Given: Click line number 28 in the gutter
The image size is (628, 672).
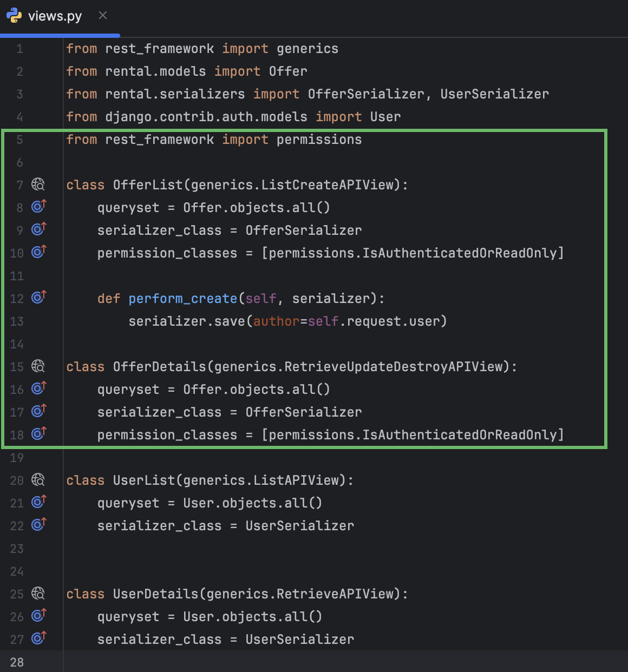Looking at the screenshot, I should (x=17, y=662).
